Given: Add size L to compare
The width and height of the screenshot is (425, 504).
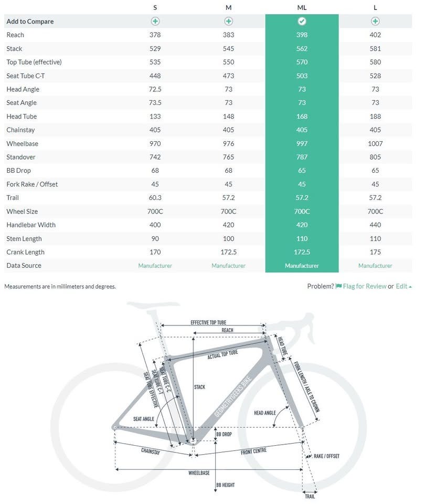Looking at the screenshot, I should pyautogui.click(x=375, y=22).
